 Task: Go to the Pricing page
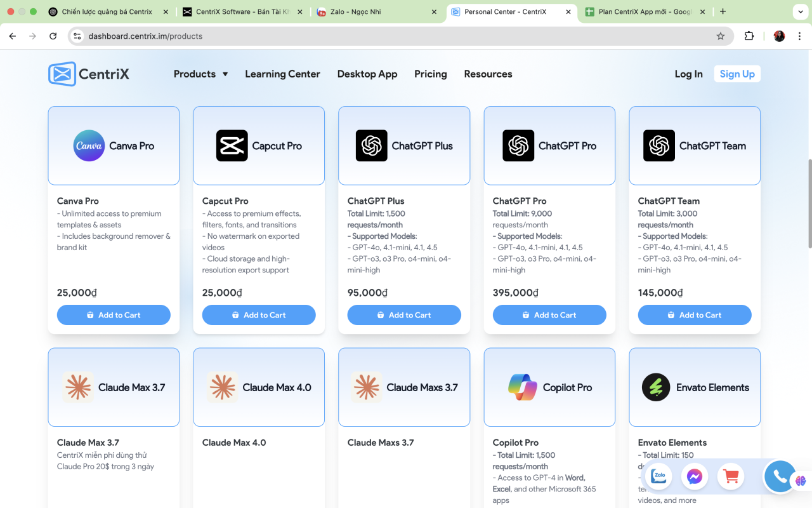click(x=430, y=74)
